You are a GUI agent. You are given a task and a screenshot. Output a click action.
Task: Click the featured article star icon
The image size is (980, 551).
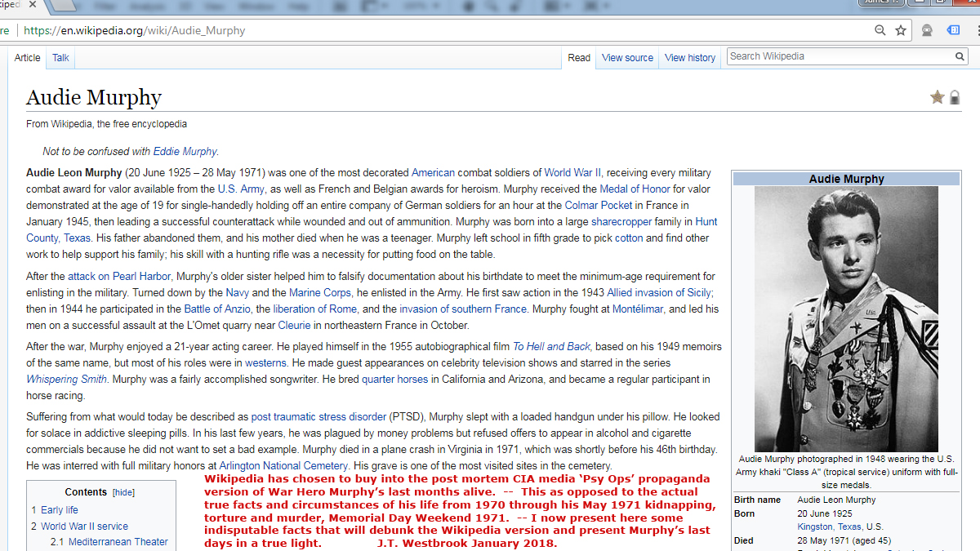tap(938, 97)
